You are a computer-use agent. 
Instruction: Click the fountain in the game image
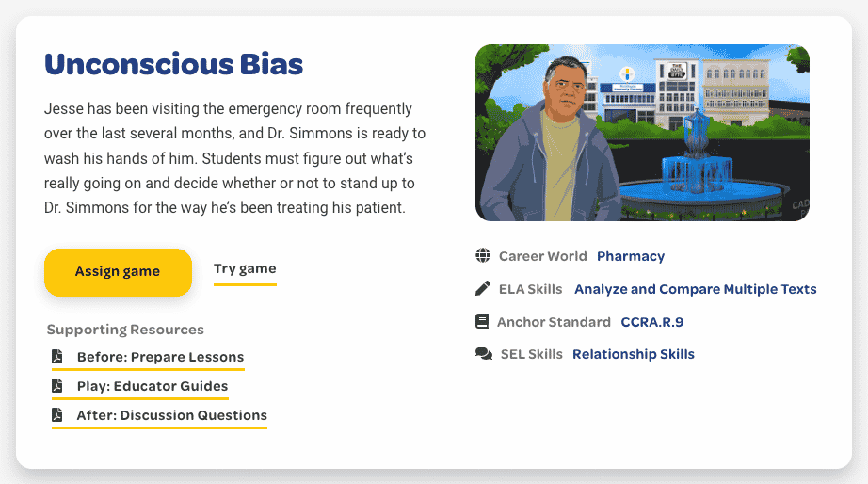coord(700,166)
